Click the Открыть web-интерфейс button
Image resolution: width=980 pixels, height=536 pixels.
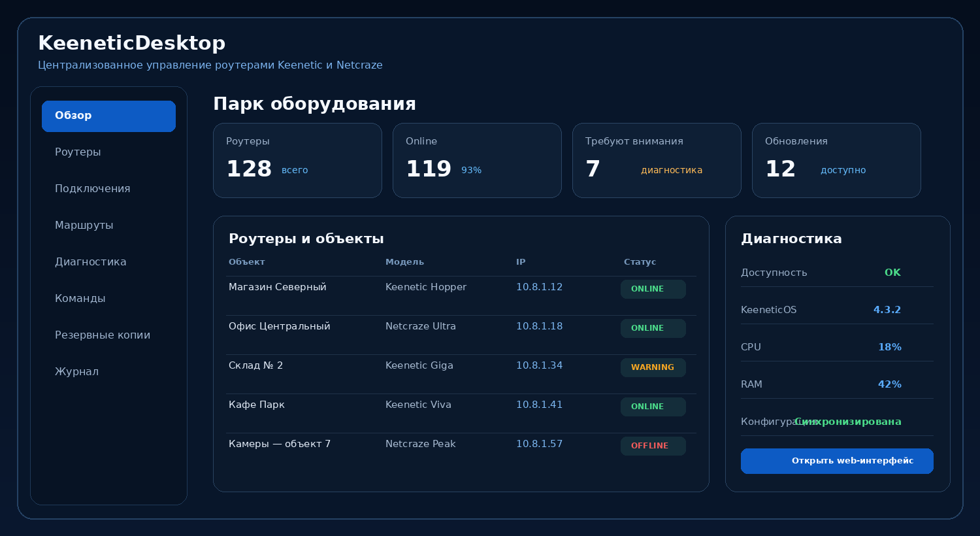(x=837, y=461)
